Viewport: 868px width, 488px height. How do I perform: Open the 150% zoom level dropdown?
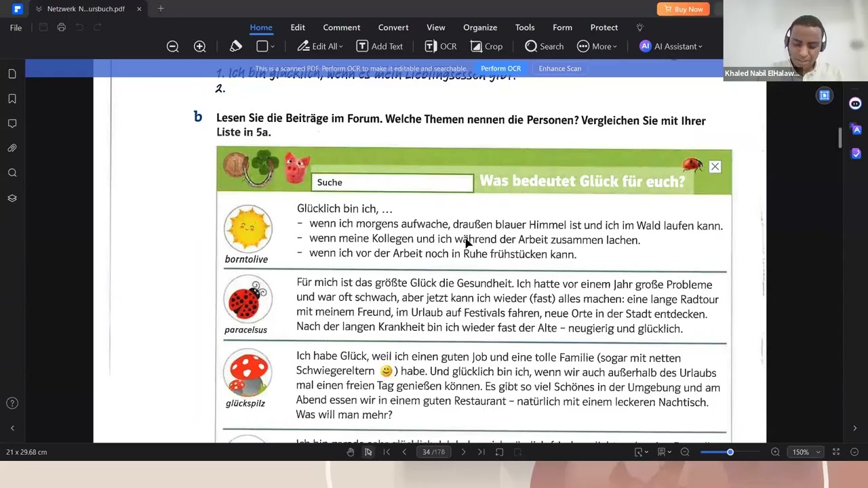tap(805, 452)
